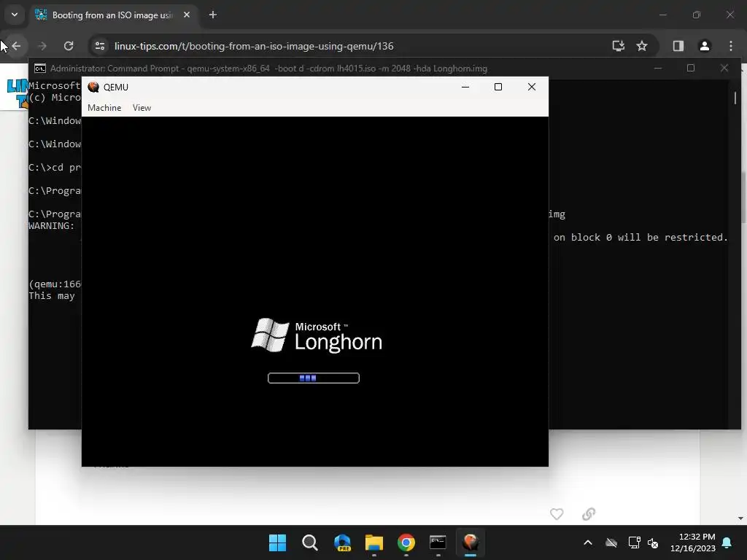
Task: Maximize the QEMU window
Action: pyautogui.click(x=498, y=87)
